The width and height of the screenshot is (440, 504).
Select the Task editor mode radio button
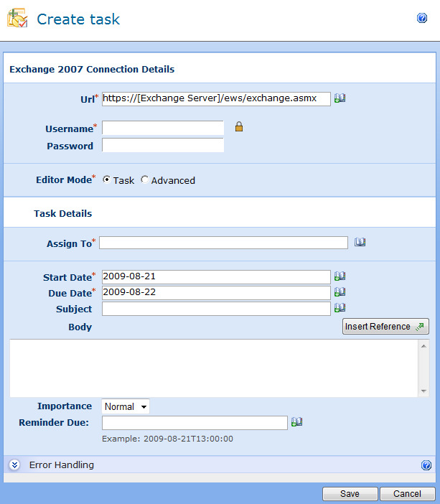(107, 180)
